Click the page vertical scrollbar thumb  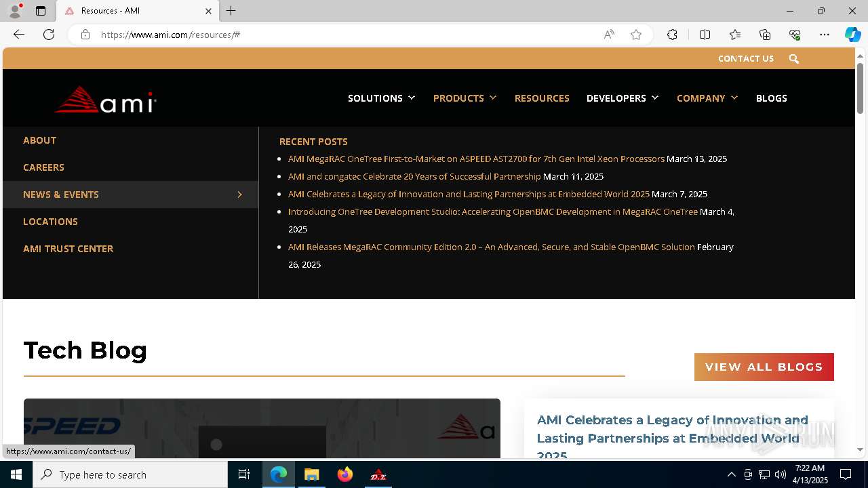point(860,88)
